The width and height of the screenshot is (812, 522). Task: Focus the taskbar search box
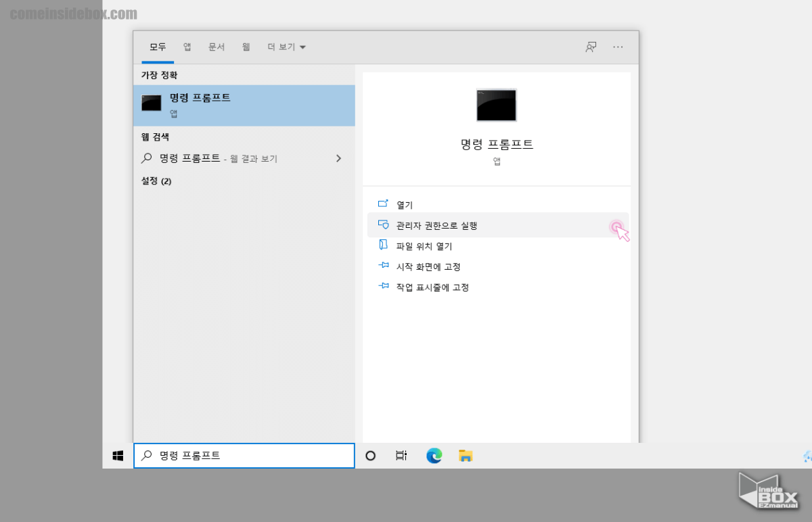244,456
